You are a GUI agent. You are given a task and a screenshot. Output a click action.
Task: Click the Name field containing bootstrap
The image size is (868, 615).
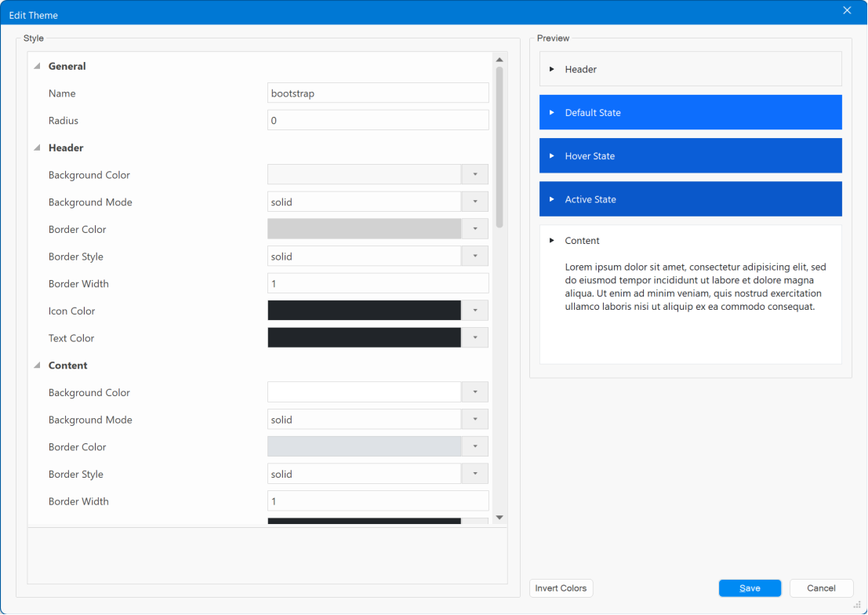[378, 93]
